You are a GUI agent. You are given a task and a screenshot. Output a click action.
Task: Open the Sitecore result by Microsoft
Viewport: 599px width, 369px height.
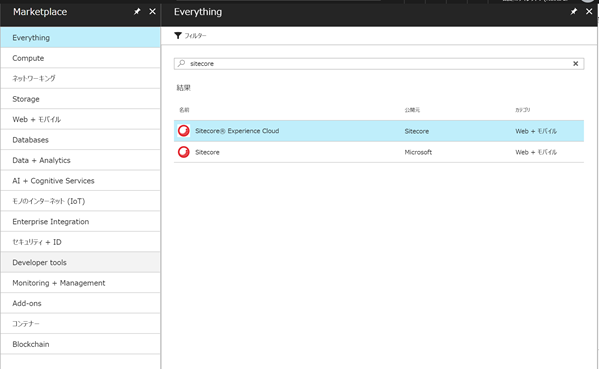click(x=379, y=152)
